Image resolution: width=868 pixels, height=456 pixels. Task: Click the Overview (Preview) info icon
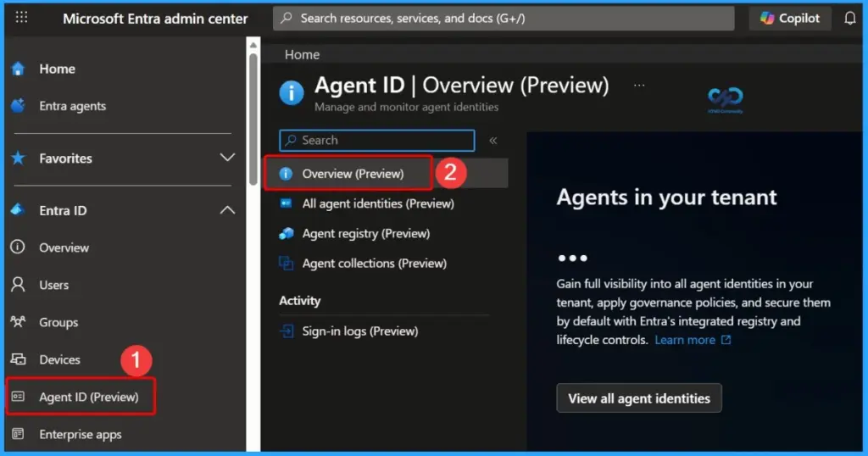(x=286, y=174)
